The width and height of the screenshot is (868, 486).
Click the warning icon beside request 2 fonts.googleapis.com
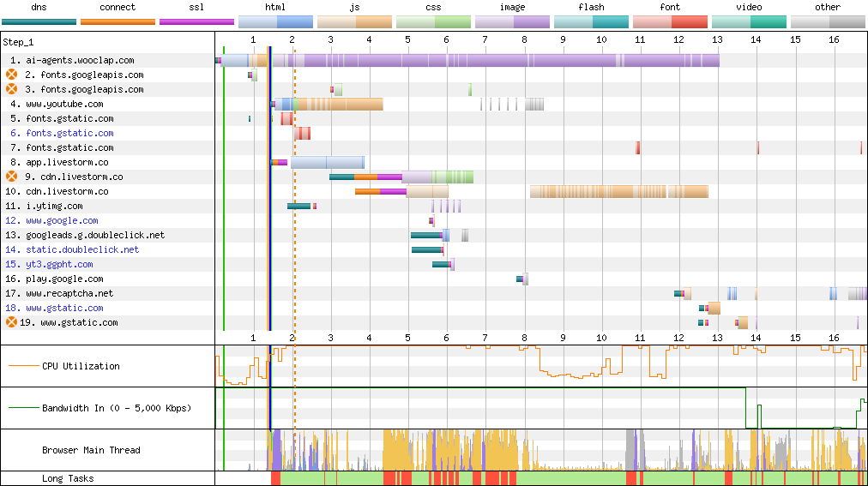pyautogui.click(x=12, y=75)
